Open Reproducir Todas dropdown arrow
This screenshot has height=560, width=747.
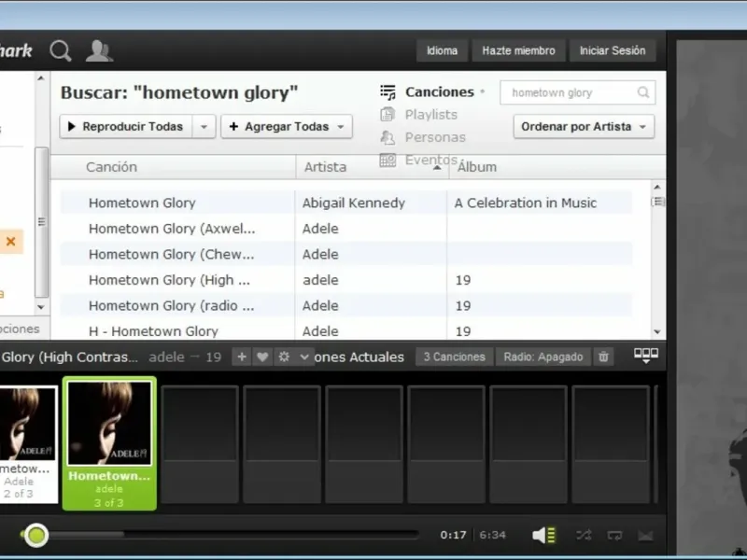pyautogui.click(x=204, y=127)
